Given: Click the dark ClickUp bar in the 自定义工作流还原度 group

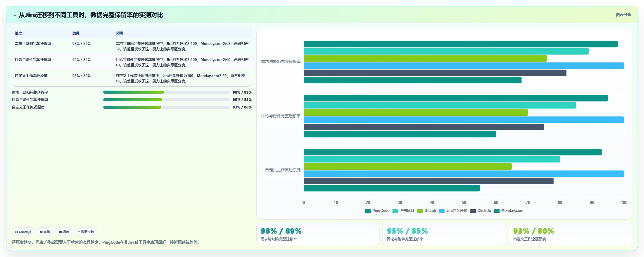Looking at the screenshot, I should pyautogui.click(x=429, y=181).
